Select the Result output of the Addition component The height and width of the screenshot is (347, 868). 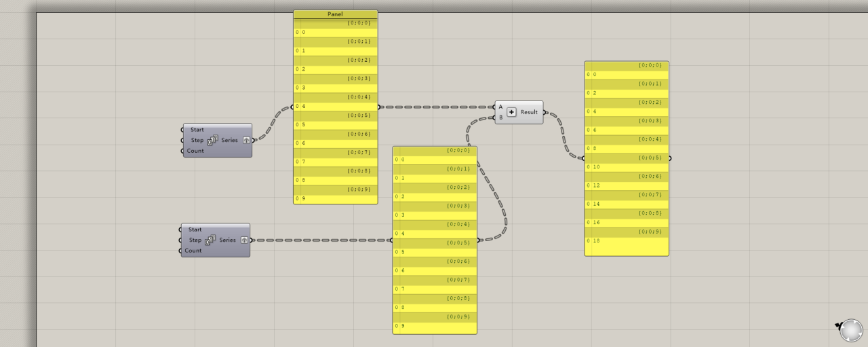click(530, 112)
